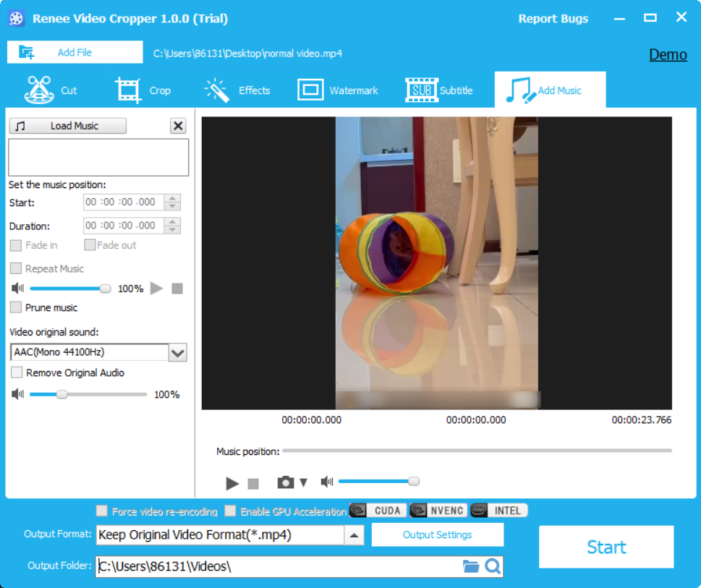701x588 pixels.
Task: Take a snapshot with the camera icon
Action: [286, 482]
